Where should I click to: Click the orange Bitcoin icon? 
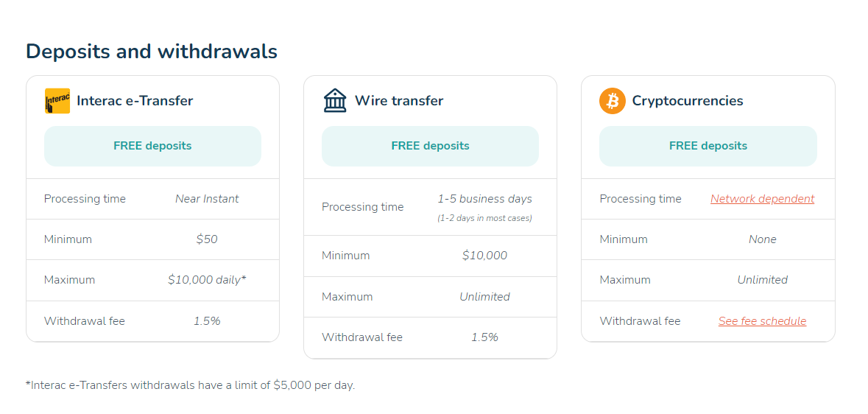613,101
